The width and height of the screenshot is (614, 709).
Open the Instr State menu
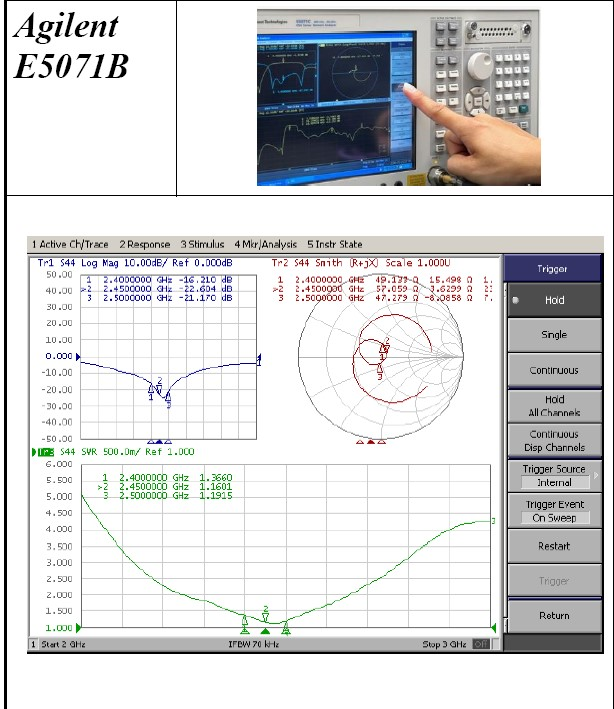(335, 244)
